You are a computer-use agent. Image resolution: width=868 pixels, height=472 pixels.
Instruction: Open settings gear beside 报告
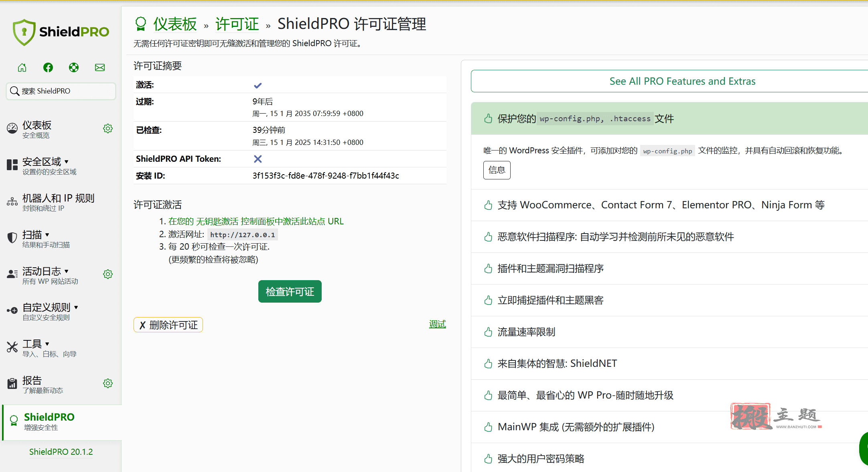click(108, 383)
